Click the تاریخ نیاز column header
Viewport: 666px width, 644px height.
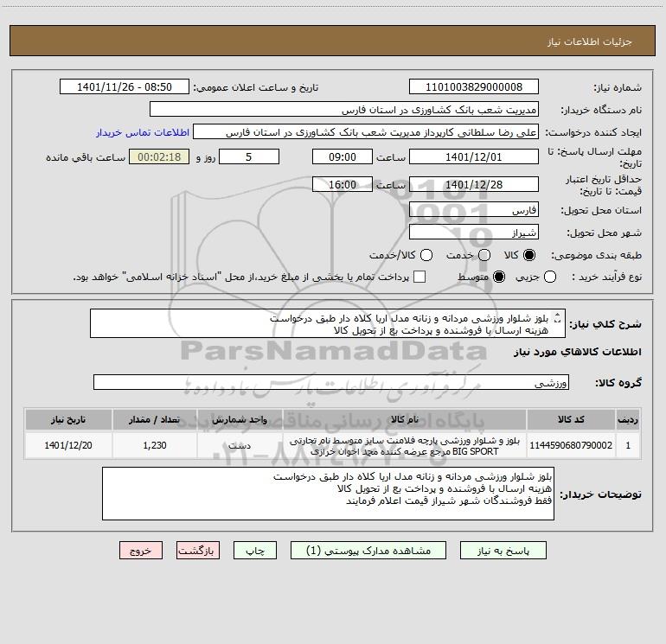tap(68, 419)
